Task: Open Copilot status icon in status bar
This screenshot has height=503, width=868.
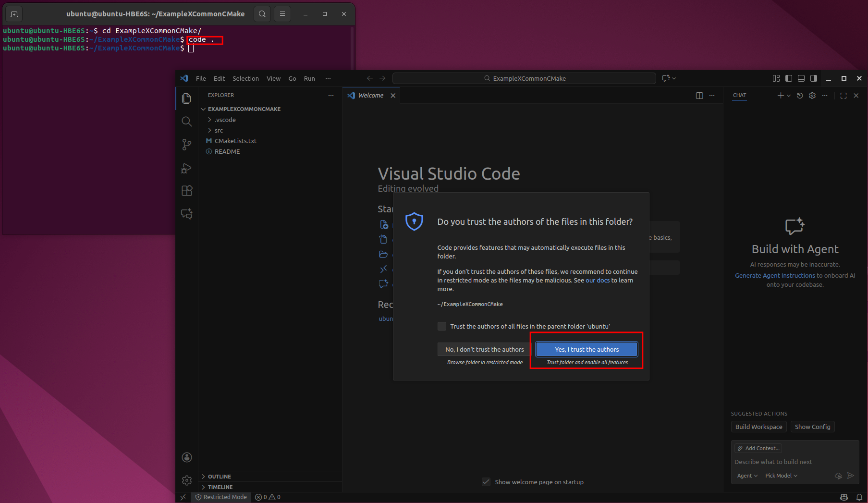Action: pos(844,497)
